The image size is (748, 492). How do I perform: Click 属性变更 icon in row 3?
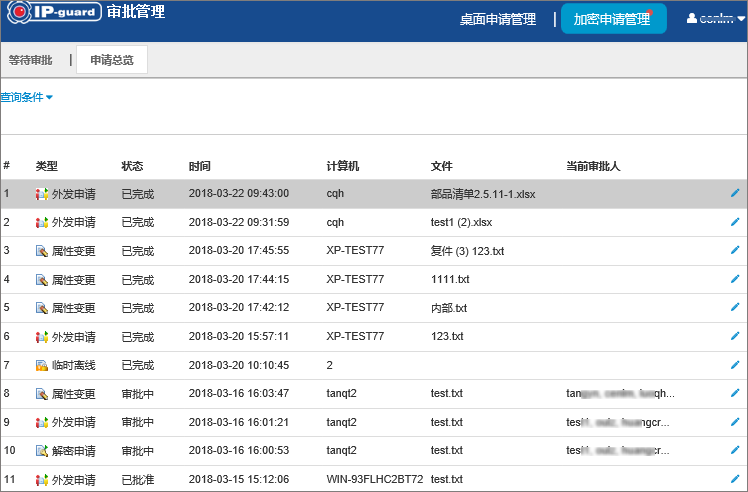tap(42, 251)
